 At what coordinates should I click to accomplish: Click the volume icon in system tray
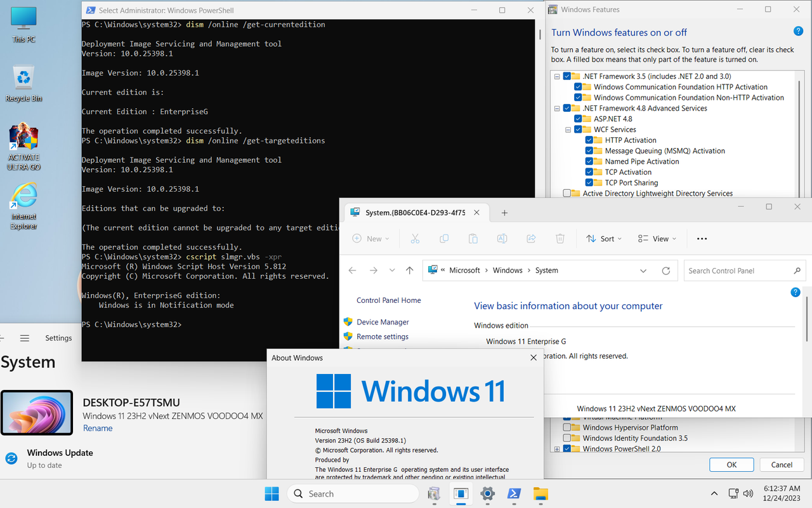(748, 493)
